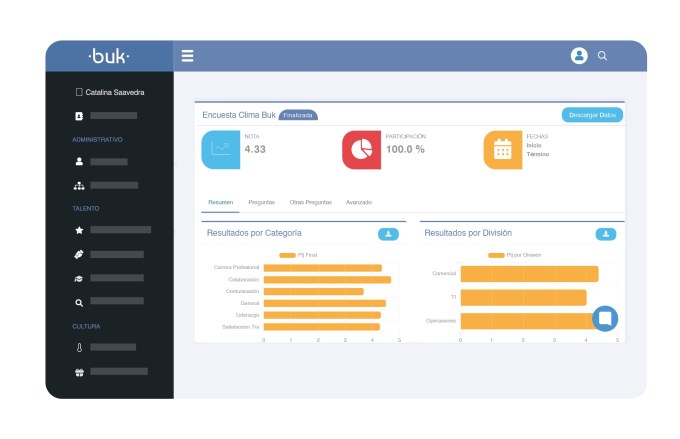Screen dimensions: 680x439
Task: Select the org chart icon in sidebar
Action: (79, 186)
